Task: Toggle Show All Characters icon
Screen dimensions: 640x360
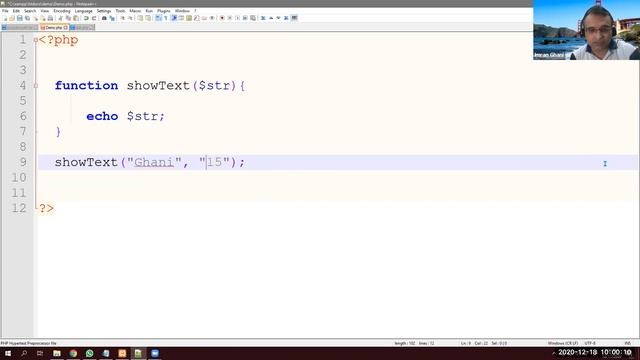Action: point(166,18)
